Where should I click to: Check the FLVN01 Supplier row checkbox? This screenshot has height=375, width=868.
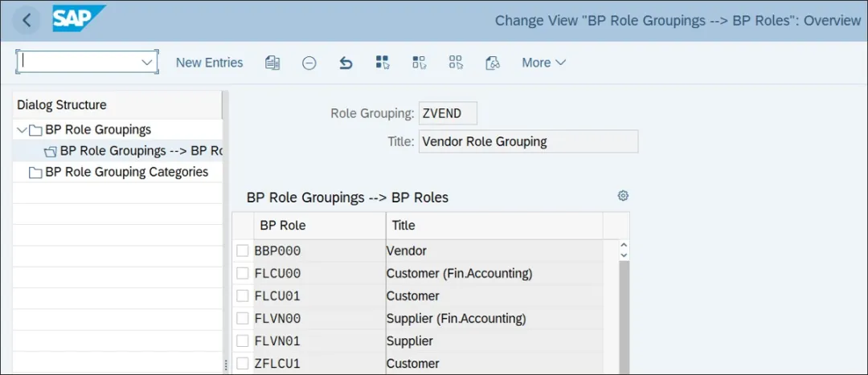coord(243,341)
